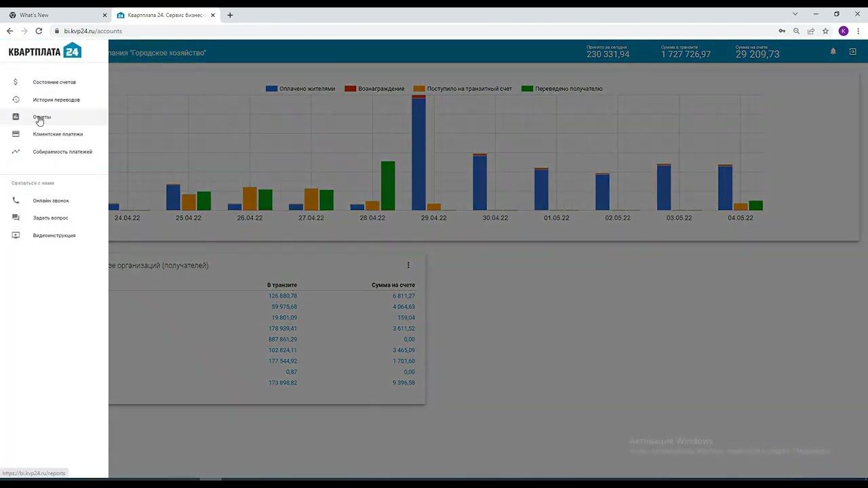
Task: Click Сумма на счете value 29 209,73
Action: click(x=757, y=54)
